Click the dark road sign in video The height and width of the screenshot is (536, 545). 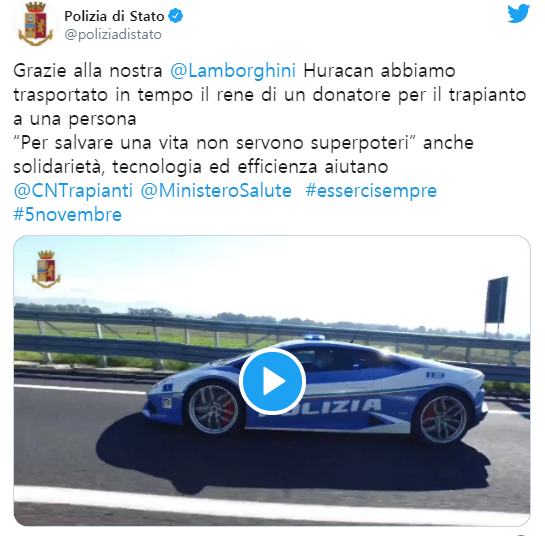pyautogui.click(x=496, y=300)
